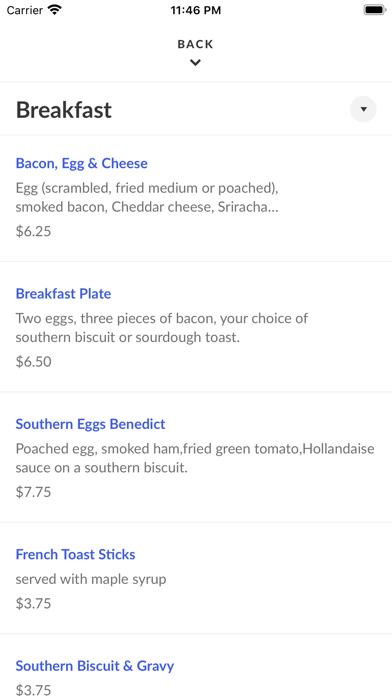Tap the Eggs Benedict description text

(x=195, y=458)
